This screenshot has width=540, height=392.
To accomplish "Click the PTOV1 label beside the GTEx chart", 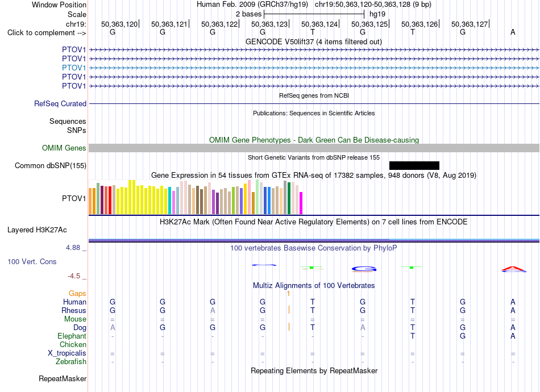I will click(x=74, y=199).
